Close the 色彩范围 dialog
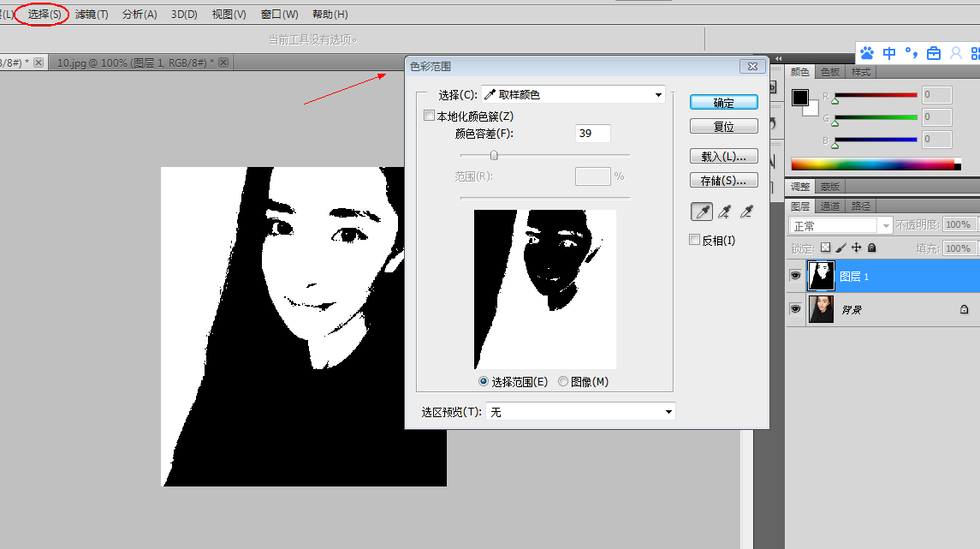 tap(752, 66)
